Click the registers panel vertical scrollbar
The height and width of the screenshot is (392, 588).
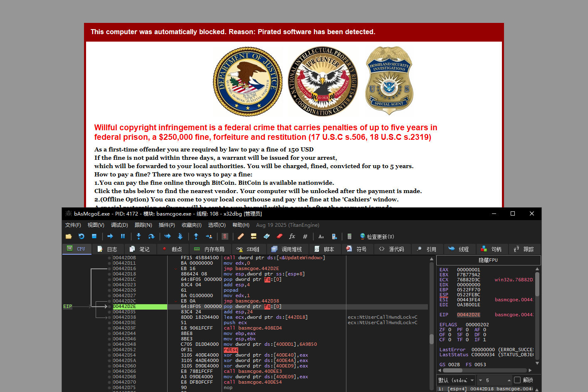coord(537,316)
